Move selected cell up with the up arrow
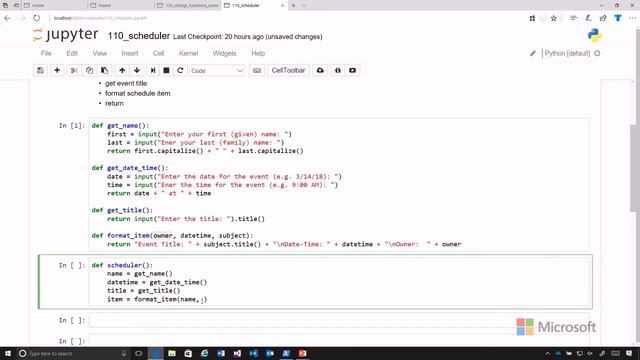 pos(122,71)
